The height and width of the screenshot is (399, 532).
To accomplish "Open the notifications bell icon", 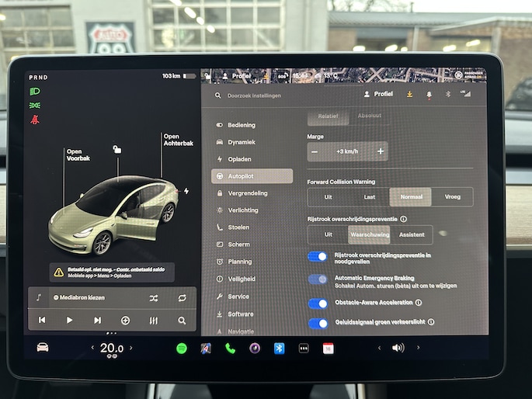I will coord(428,94).
